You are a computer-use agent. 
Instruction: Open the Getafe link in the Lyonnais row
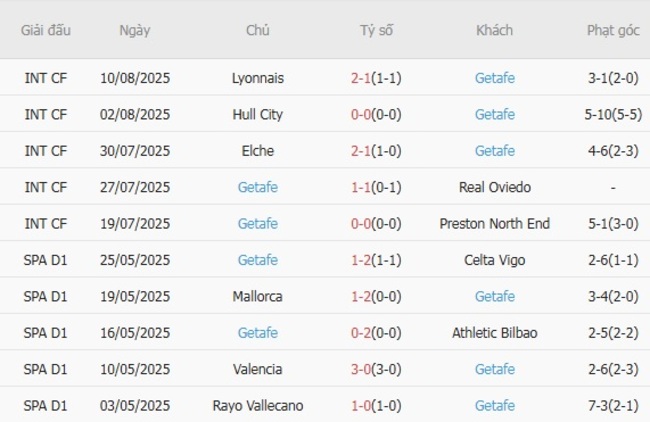click(494, 78)
